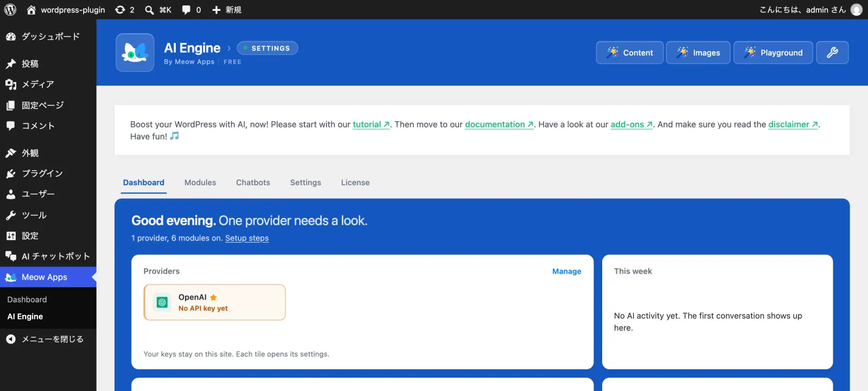This screenshot has height=391, width=868.
Task: Open AI Engine submenu item
Action: [25, 317]
